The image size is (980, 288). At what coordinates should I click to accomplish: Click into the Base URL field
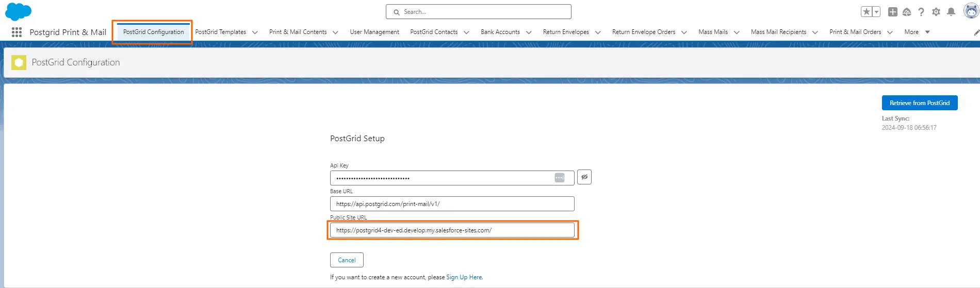coord(452,204)
